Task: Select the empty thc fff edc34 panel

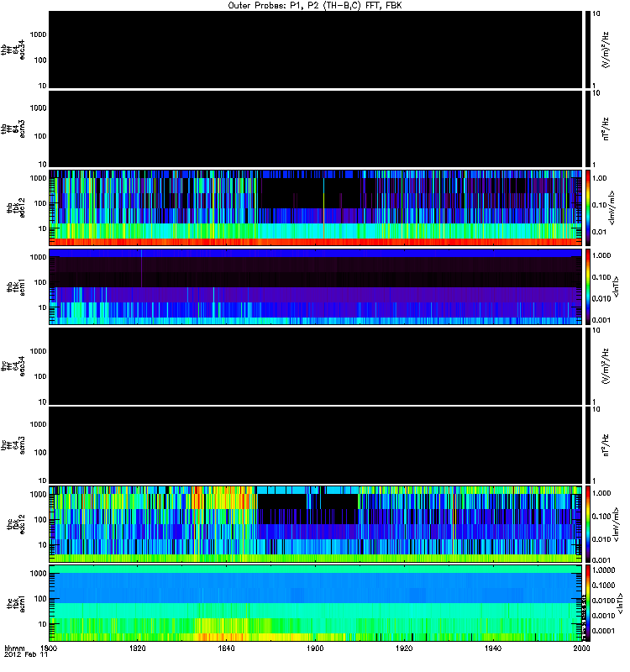Action: click(315, 365)
